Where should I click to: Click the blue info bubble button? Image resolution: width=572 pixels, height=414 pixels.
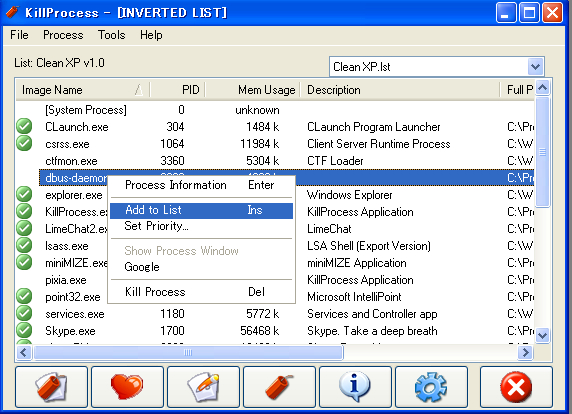[x=355, y=387]
